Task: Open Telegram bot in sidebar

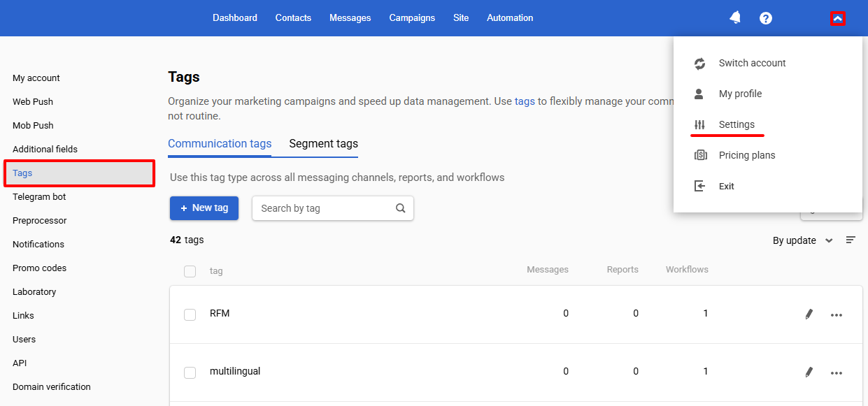Action: coord(39,197)
